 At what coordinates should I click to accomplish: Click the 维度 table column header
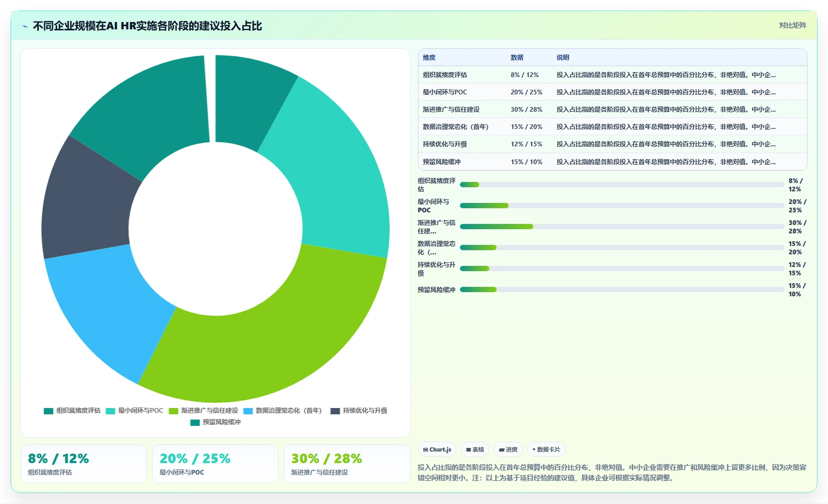click(429, 58)
